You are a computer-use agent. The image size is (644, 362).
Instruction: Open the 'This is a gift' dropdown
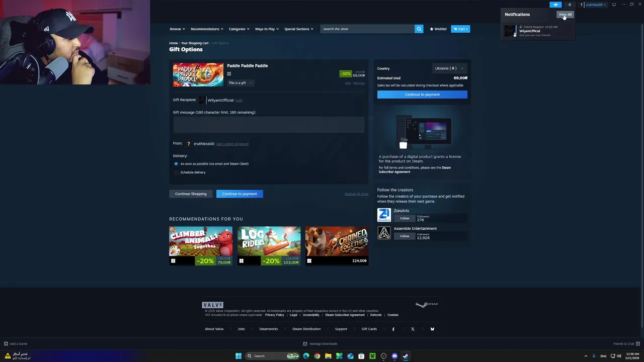[x=240, y=83]
